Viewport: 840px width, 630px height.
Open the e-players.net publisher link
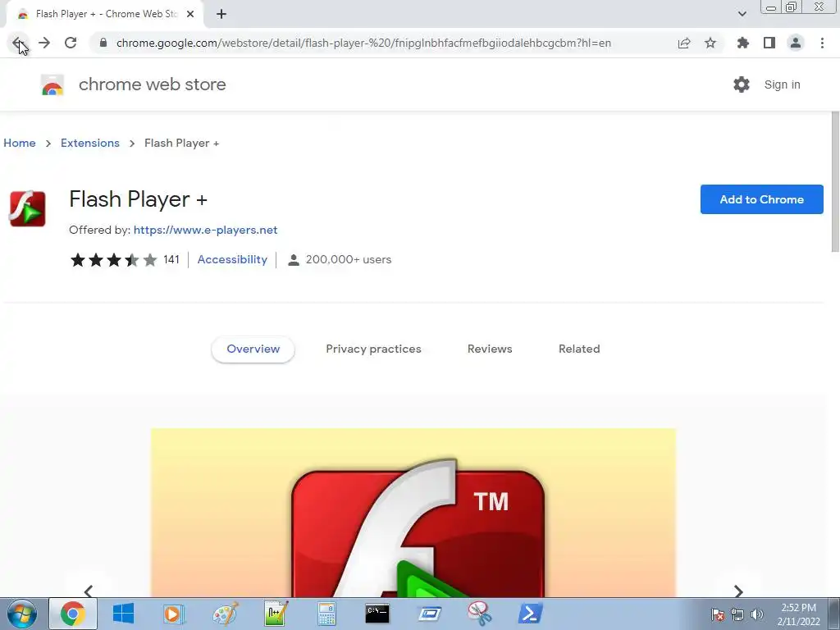pos(205,230)
